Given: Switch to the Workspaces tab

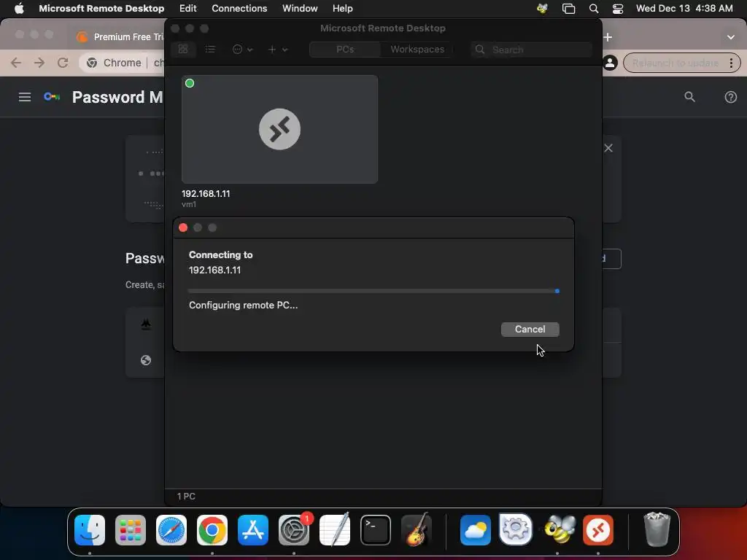Looking at the screenshot, I should click(x=417, y=49).
